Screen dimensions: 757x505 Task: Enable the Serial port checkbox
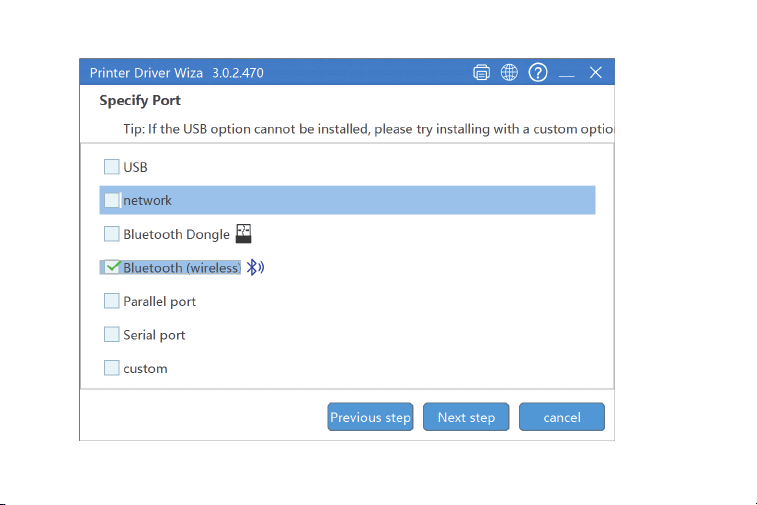click(112, 334)
